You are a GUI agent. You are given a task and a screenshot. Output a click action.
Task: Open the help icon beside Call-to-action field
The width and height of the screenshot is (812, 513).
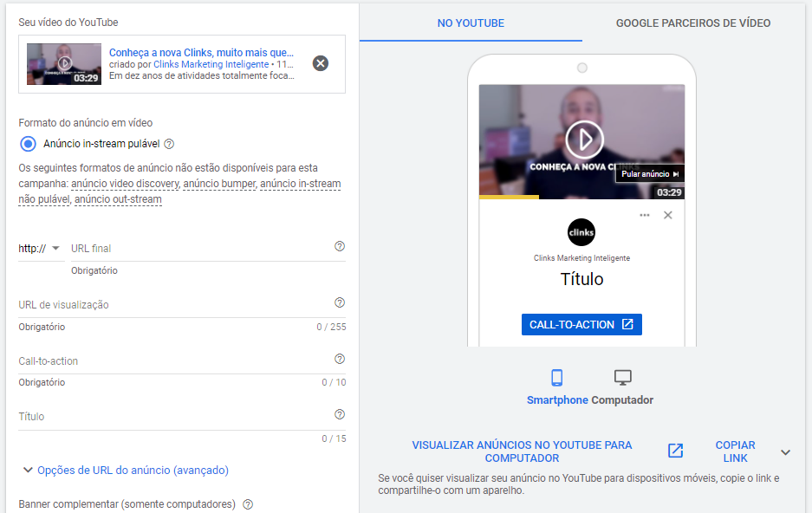[340, 359]
